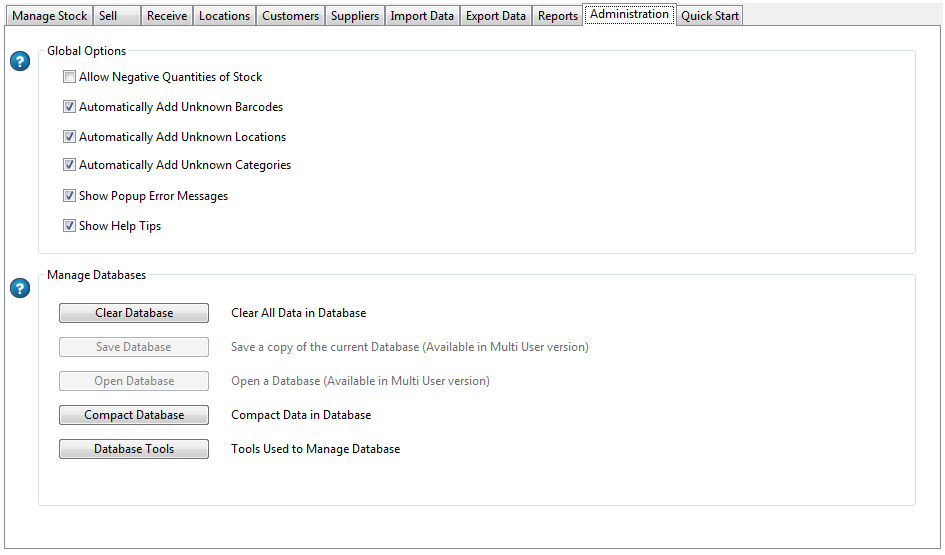Open the Sell tab
The image size is (945, 555).
(x=116, y=16)
